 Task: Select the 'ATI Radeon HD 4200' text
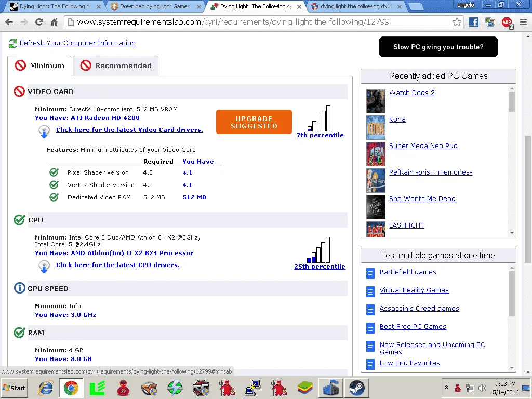click(x=105, y=118)
